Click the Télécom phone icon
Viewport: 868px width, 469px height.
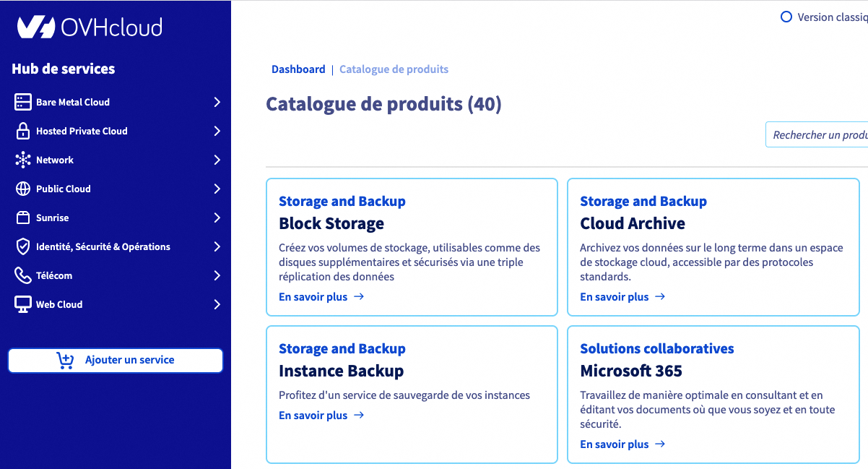pyautogui.click(x=23, y=275)
